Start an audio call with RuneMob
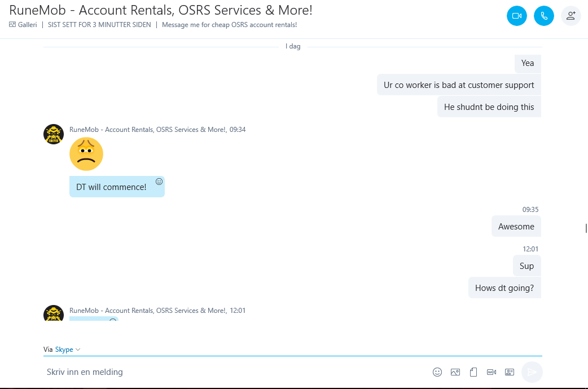 coord(544,16)
